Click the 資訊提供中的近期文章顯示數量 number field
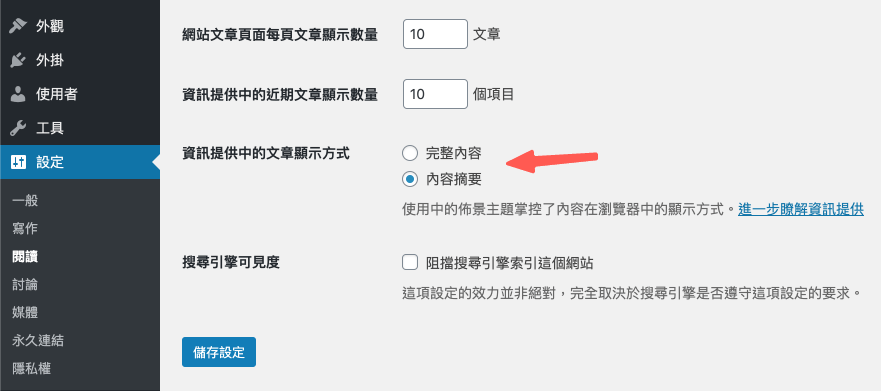 click(x=435, y=94)
